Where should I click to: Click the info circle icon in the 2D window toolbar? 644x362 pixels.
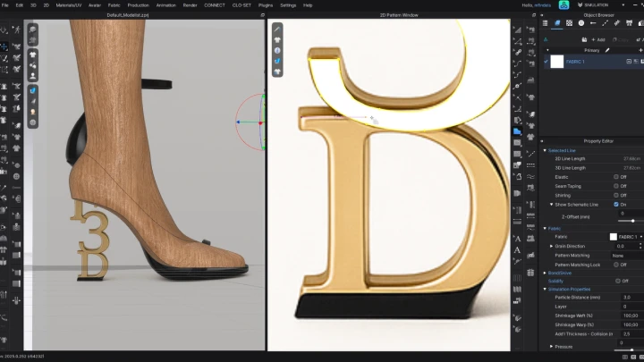tap(277, 50)
